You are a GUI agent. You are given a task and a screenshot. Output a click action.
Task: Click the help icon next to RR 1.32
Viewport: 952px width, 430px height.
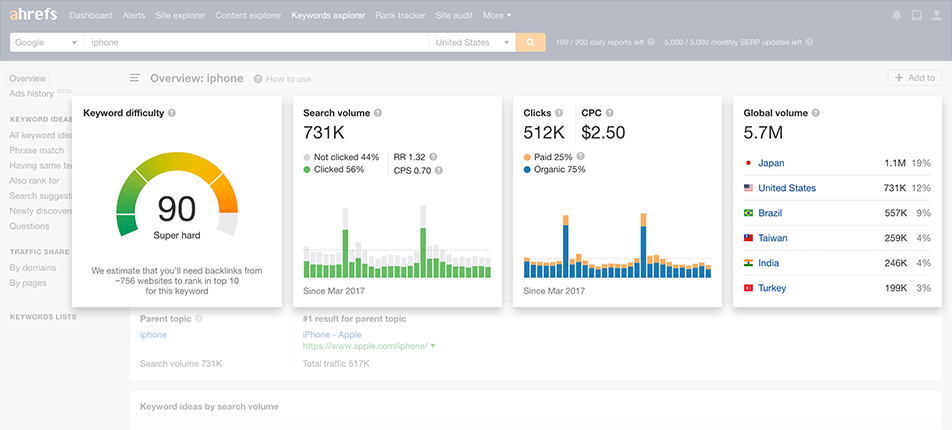click(433, 157)
